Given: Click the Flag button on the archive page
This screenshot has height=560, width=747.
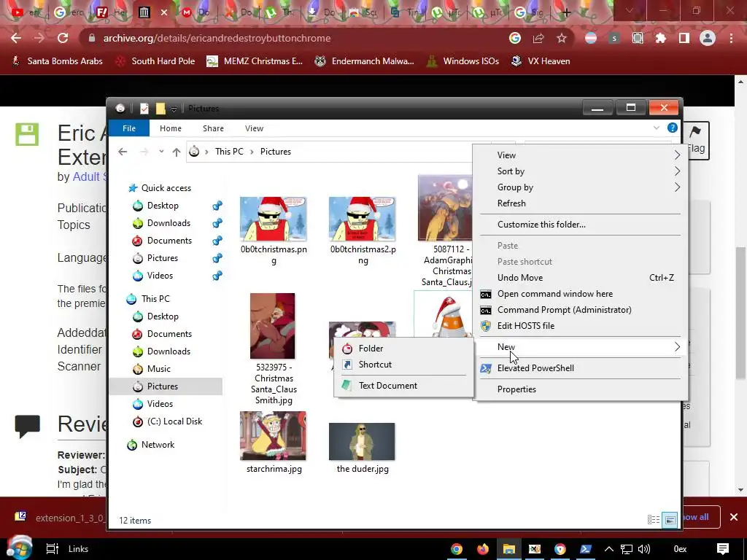Looking at the screenshot, I should pos(695,141).
